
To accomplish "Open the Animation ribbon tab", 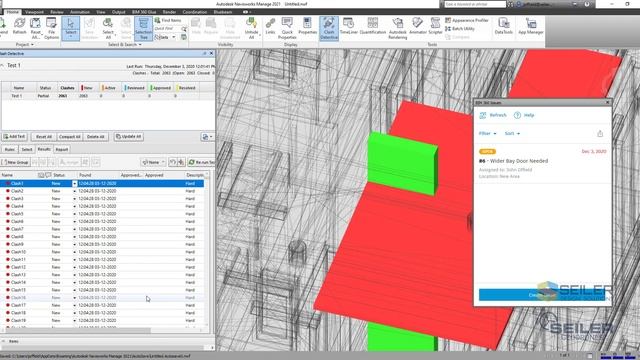I will pos(80,12).
